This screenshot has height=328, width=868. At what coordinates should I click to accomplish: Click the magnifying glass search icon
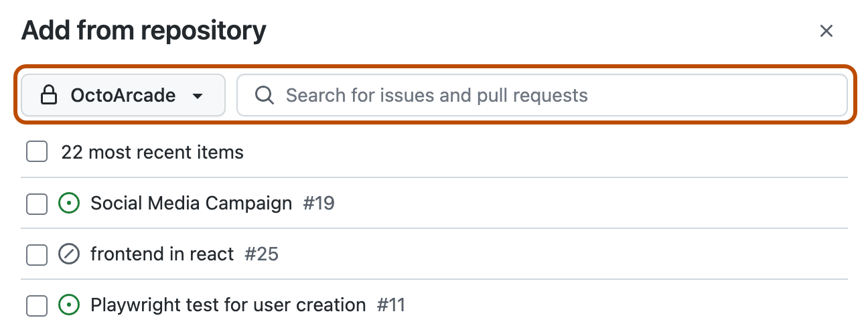pos(265,95)
